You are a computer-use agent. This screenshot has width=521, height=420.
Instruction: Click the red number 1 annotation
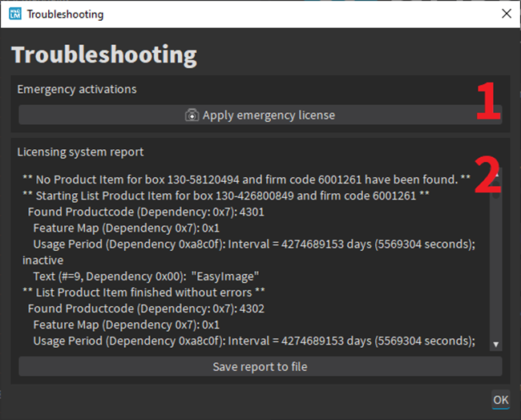(488, 101)
